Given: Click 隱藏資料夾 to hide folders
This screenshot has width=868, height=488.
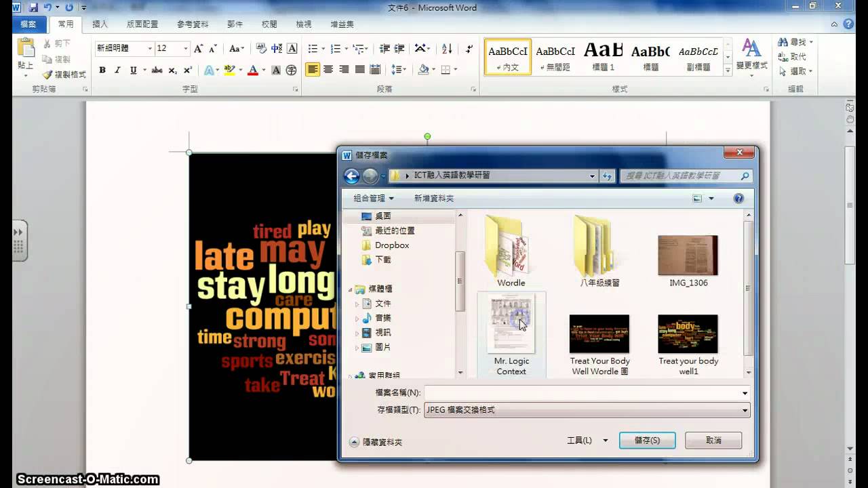Looking at the screenshot, I should click(x=375, y=442).
